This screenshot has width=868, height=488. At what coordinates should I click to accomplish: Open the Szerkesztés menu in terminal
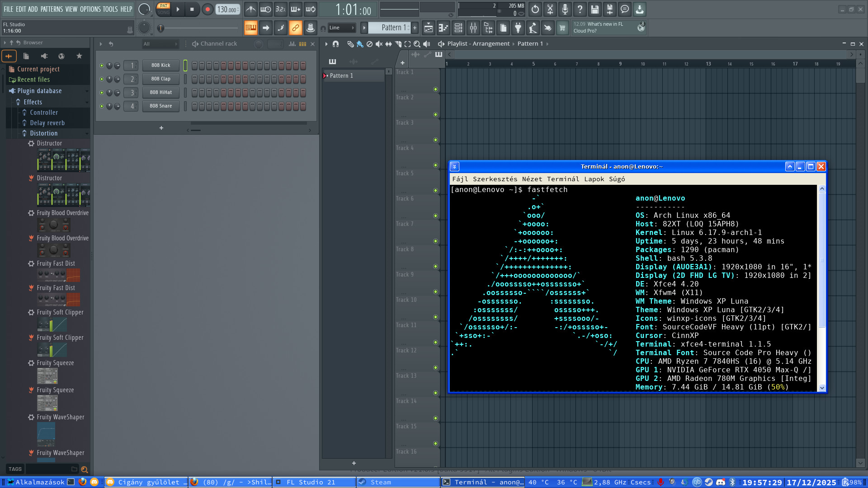[495, 179]
